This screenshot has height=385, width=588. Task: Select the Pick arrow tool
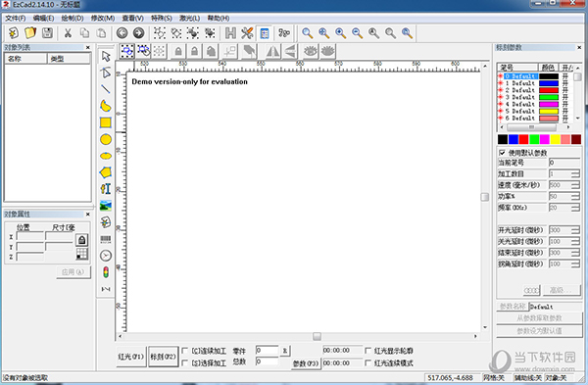pos(106,56)
